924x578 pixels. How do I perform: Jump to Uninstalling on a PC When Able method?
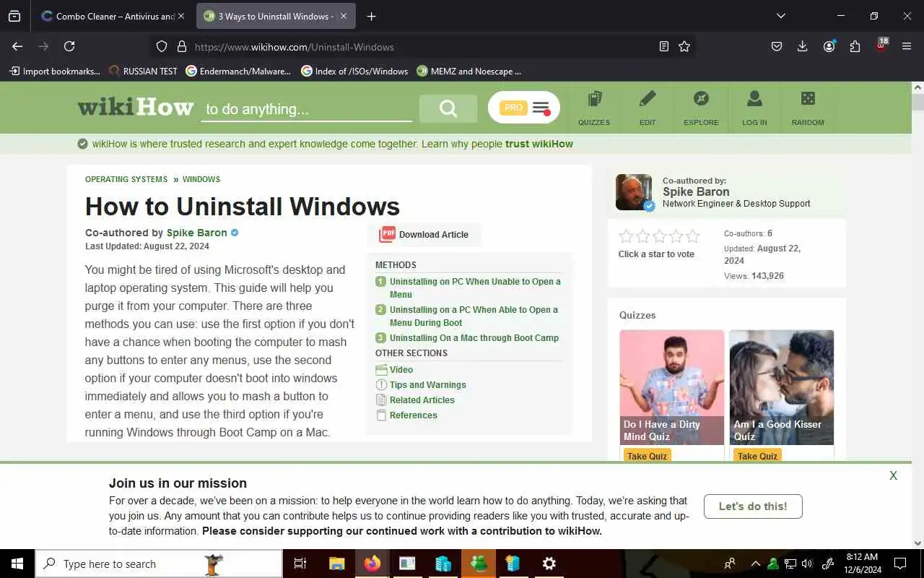point(474,316)
